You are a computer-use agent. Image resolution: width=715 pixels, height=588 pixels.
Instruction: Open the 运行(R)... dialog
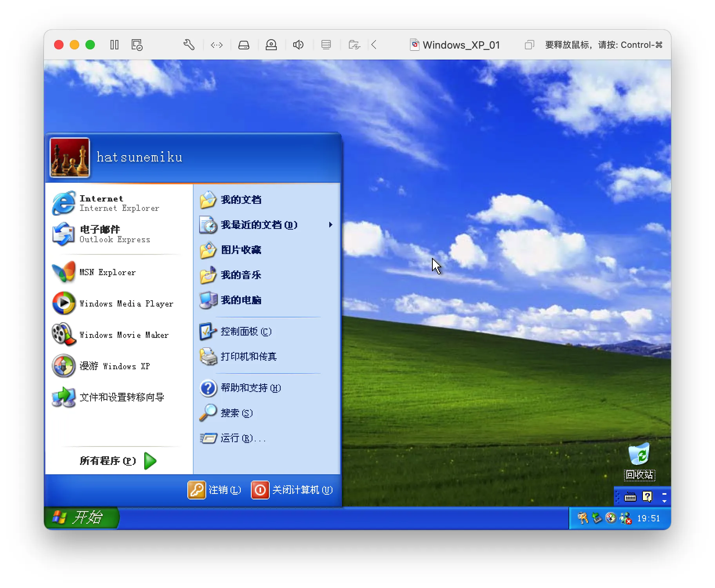click(267, 438)
